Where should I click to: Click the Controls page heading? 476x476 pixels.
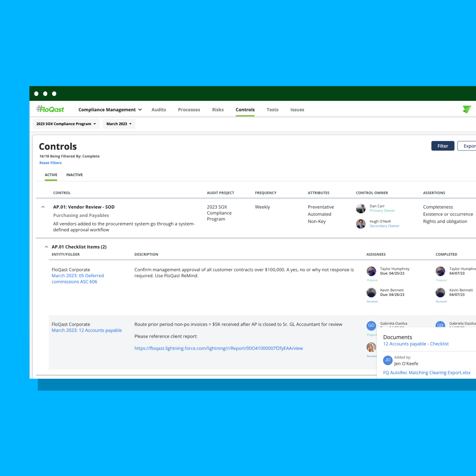tap(58, 146)
